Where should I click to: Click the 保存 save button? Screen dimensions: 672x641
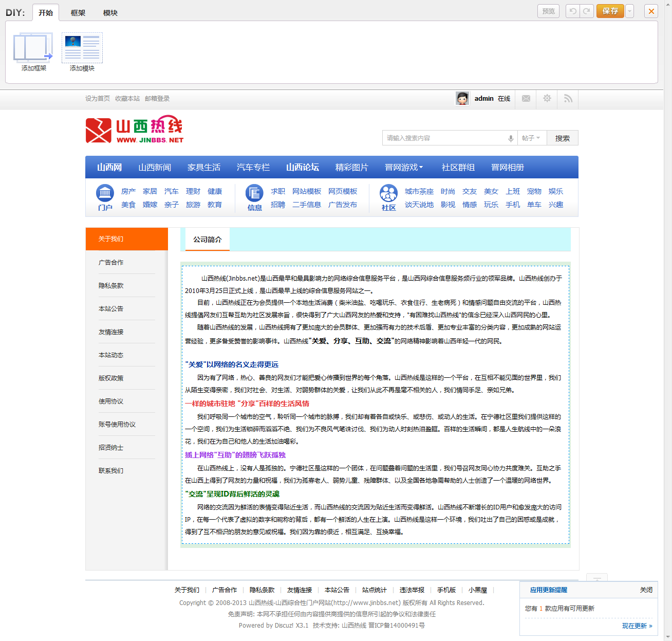click(x=610, y=10)
